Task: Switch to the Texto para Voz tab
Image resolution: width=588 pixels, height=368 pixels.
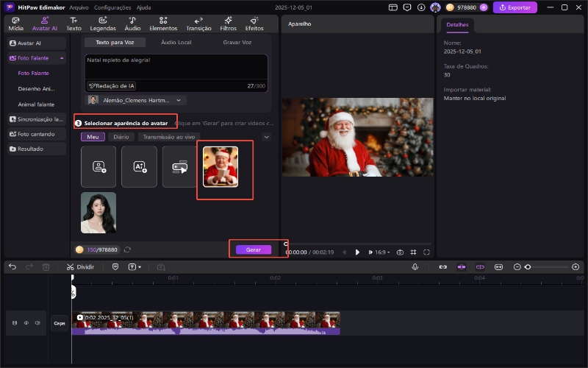Action: coord(115,43)
